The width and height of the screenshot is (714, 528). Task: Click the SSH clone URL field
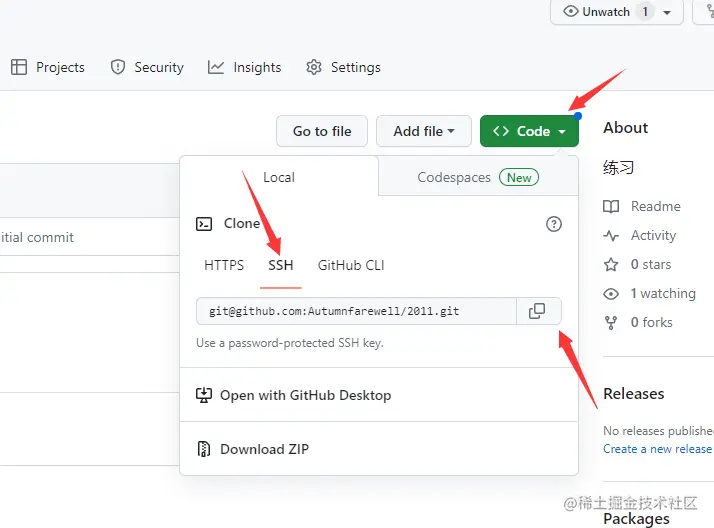point(357,311)
